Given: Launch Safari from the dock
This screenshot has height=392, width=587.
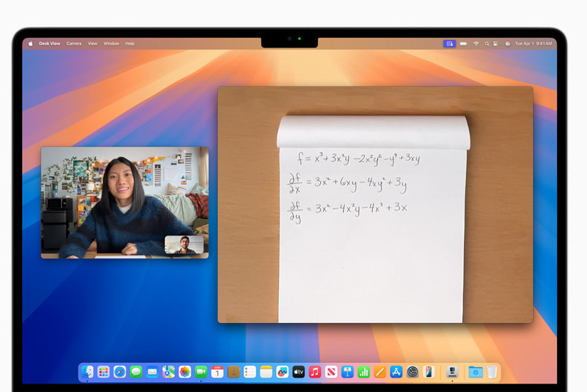Looking at the screenshot, I should pyautogui.click(x=120, y=372).
